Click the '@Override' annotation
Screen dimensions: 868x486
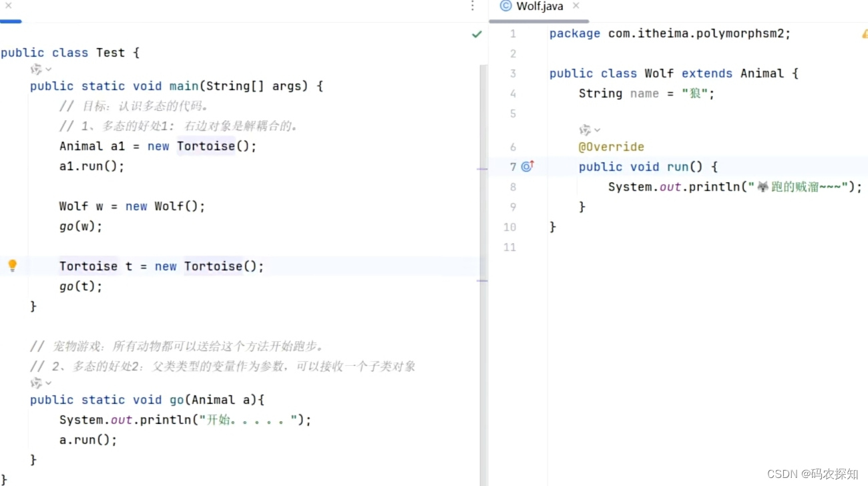612,147
